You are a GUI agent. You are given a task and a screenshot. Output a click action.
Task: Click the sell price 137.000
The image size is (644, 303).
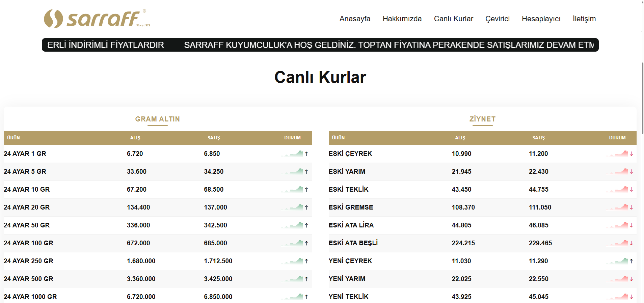pyautogui.click(x=215, y=207)
